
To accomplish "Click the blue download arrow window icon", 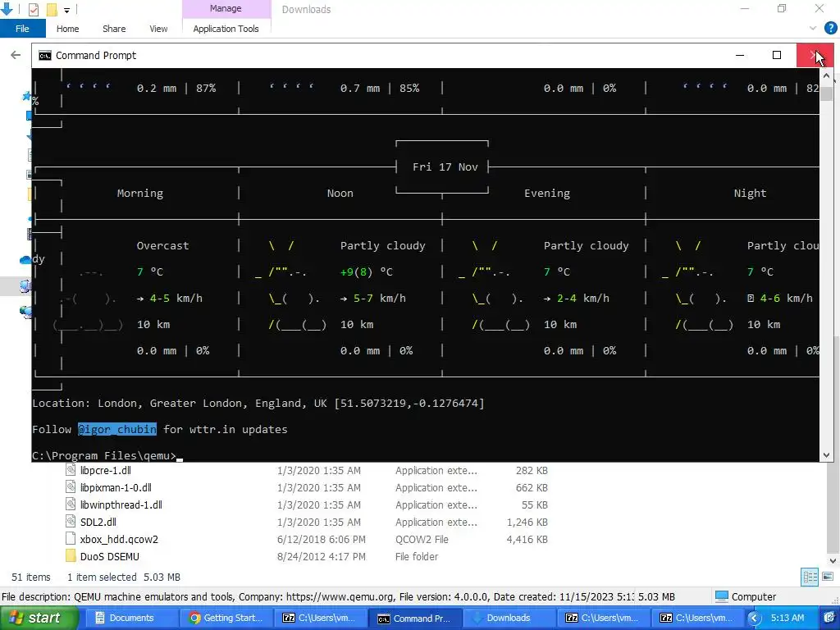I will [x=7, y=8].
